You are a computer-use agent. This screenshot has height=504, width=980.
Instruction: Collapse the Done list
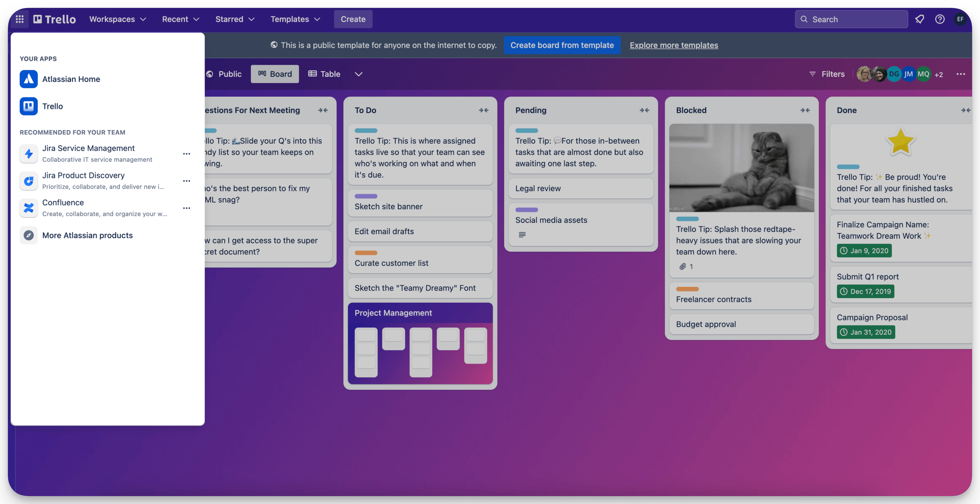(966, 110)
